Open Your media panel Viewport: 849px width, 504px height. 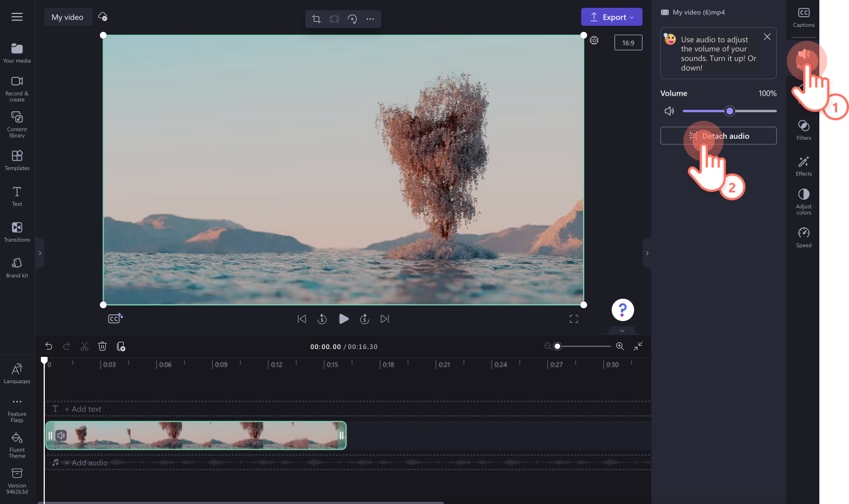17,53
